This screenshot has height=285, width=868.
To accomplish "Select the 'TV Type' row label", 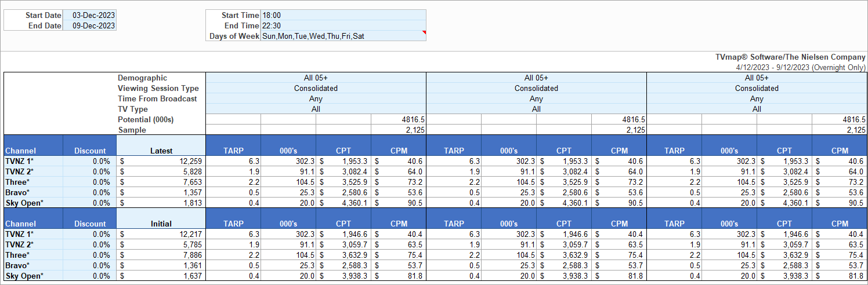I will 133,109.
